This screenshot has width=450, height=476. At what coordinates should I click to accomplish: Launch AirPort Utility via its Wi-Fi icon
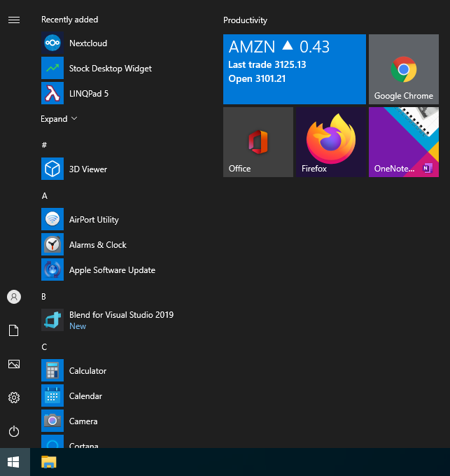click(52, 219)
